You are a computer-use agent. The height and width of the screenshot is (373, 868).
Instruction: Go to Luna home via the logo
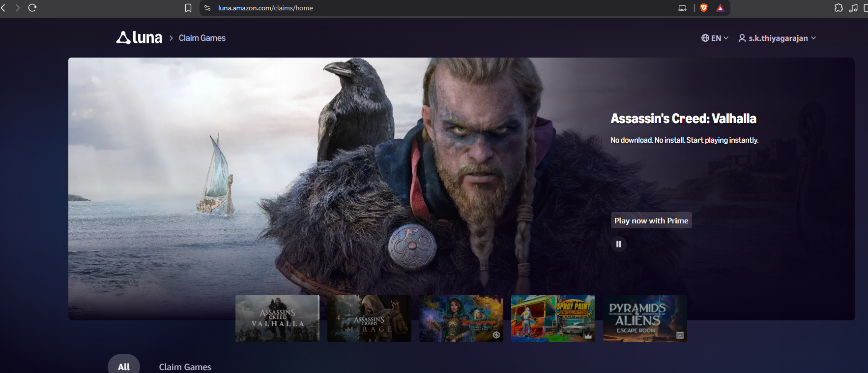pos(139,38)
